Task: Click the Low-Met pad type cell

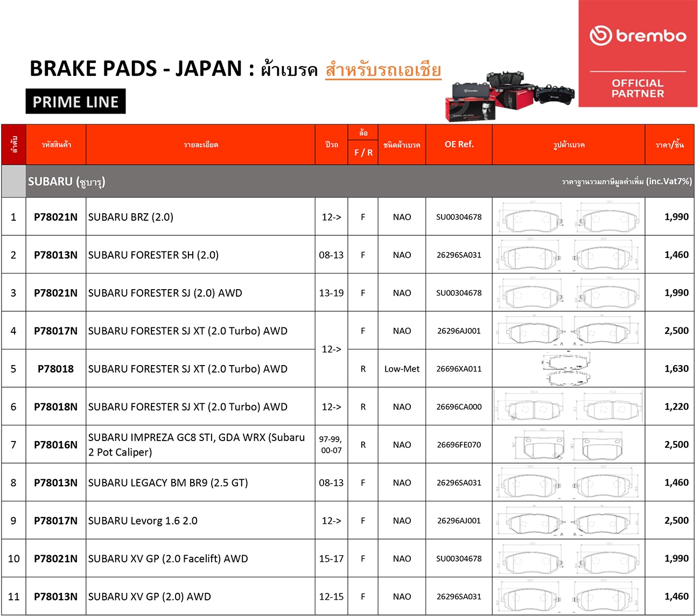Action: 402,369
